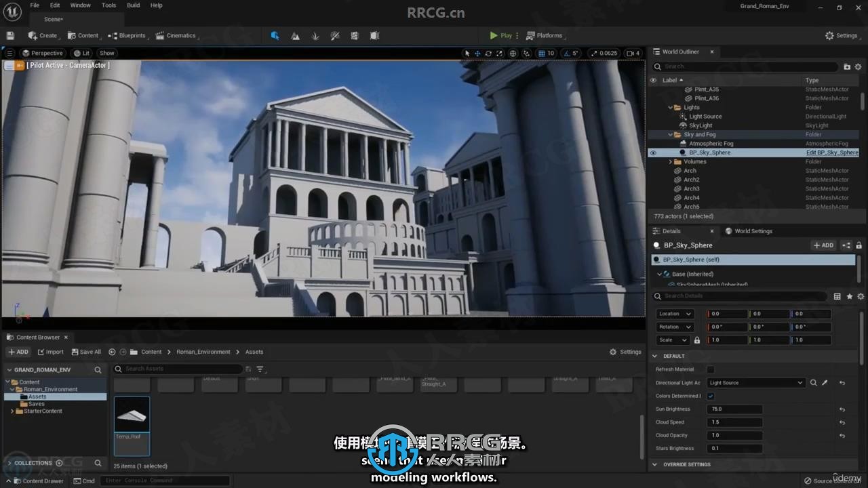Expand StarterContent folder in content tree
Image resolution: width=868 pixels, height=488 pixels.
[x=12, y=411]
